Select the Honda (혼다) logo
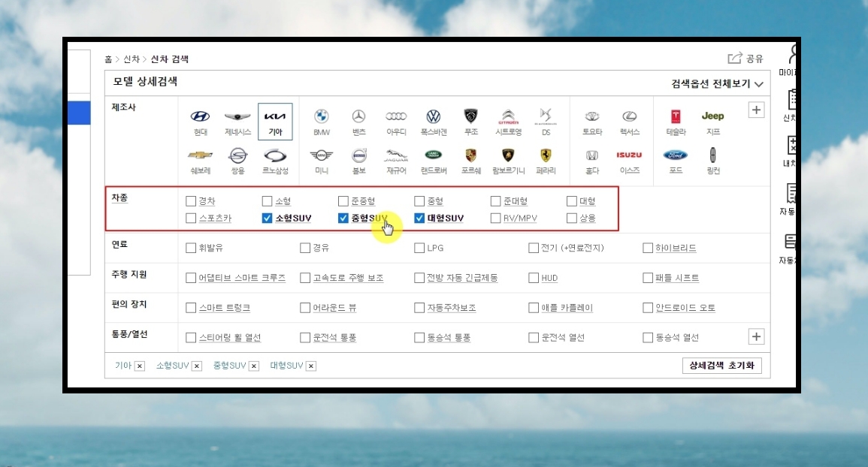This screenshot has height=467, width=868. pos(592,155)
